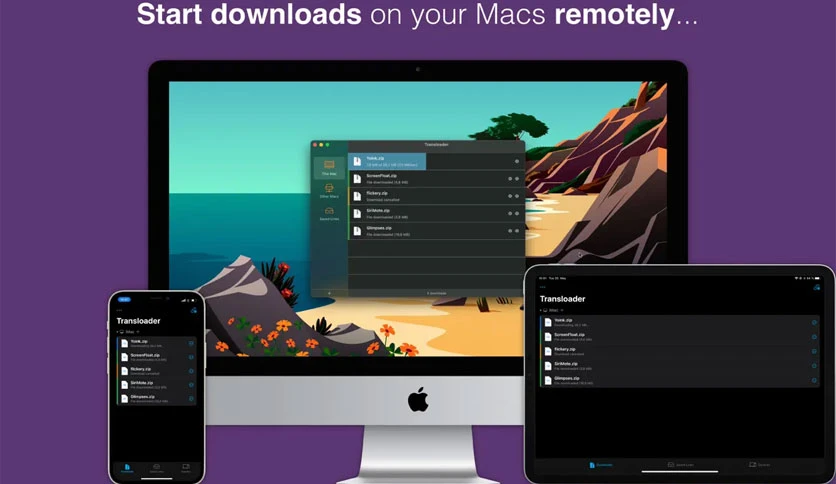
Task: Tap flickery.zip entry on iPhone
Action: 156,371
